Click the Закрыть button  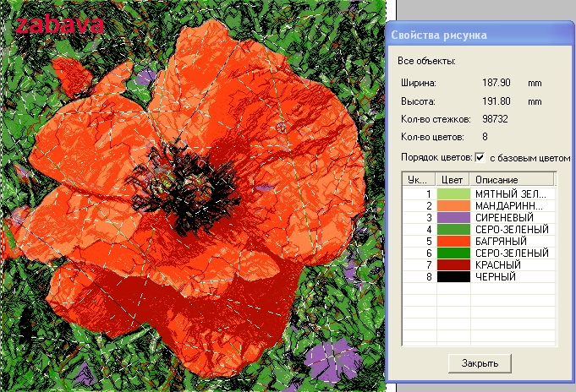pyautogui.click(x=480, y=363)
